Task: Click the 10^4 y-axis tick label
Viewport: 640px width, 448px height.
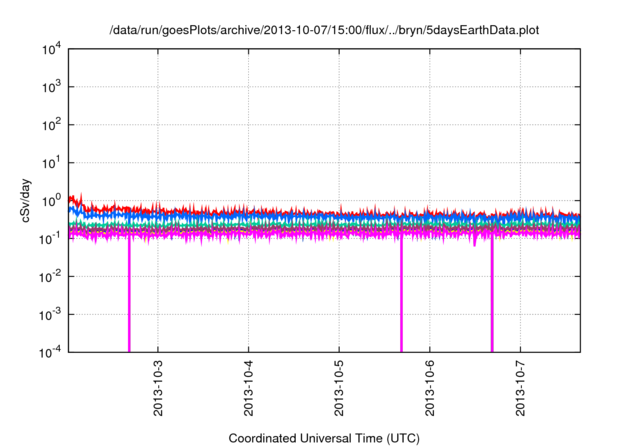Action: [52, 49]
